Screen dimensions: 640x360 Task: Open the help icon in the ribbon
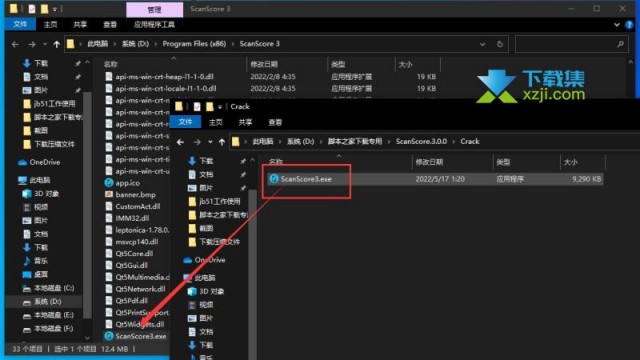(x=629, y=24)
